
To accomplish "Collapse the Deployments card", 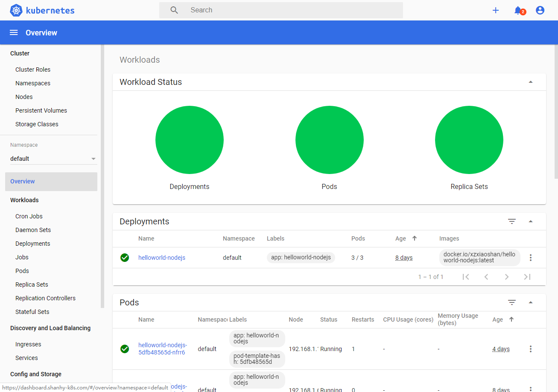I will coord(531,221).
